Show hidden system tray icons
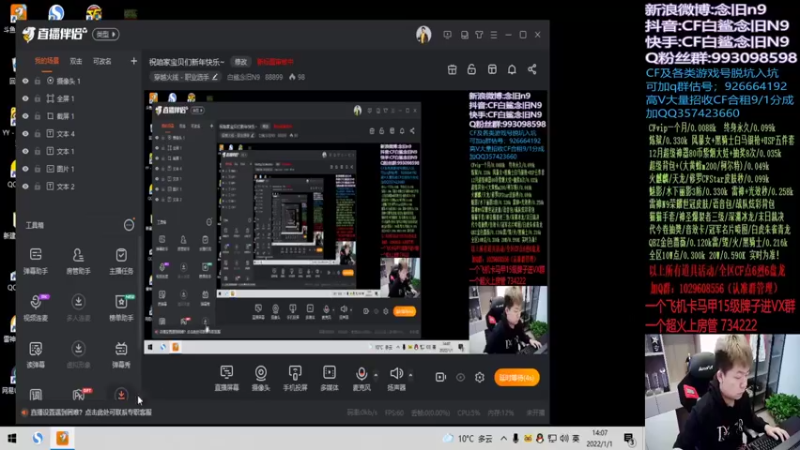Viewport: 800px width, 450px height. click(504, 438)
